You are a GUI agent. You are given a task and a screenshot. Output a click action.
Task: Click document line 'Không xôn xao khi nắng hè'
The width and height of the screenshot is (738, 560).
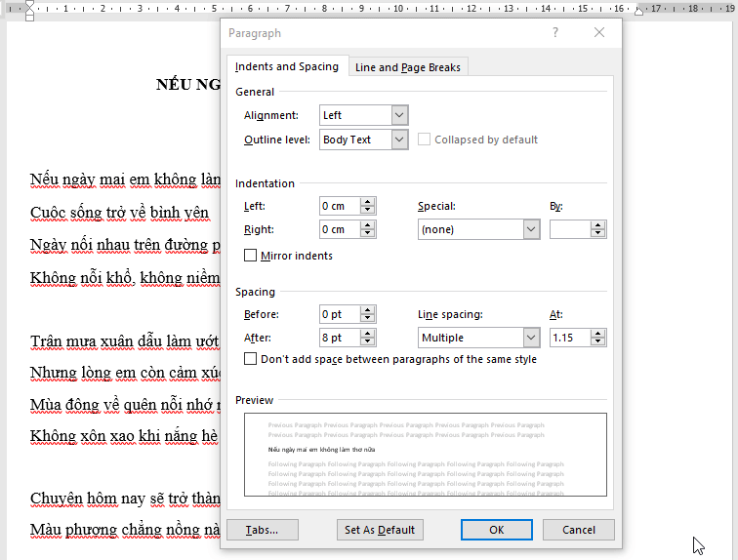[x=124, y=436]
